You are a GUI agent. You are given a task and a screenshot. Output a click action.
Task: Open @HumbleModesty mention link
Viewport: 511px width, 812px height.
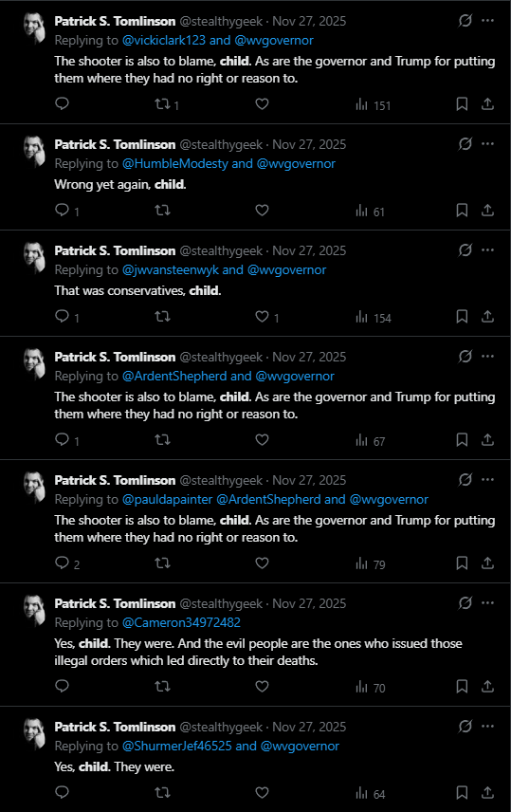175,164
